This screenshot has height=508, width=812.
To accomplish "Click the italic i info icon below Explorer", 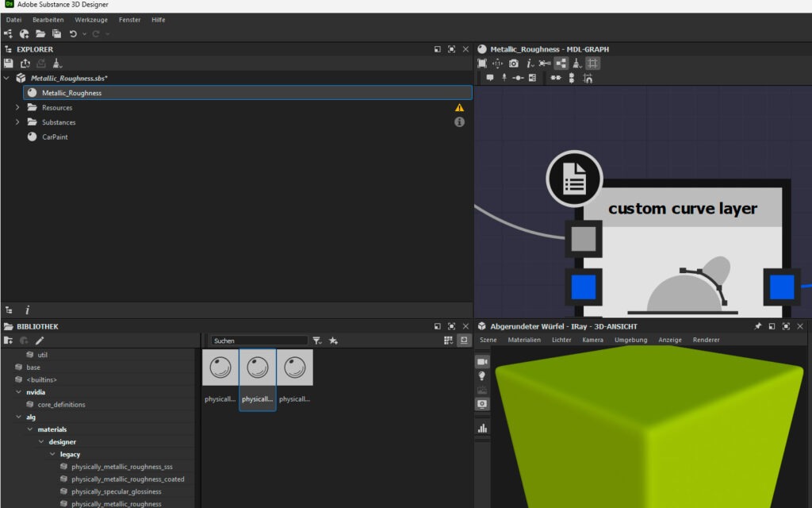I will click(x=28, y=310).
